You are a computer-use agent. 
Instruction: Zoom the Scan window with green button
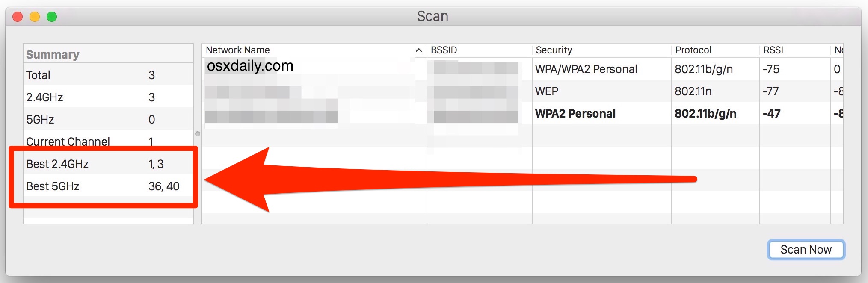pos(52,17)
